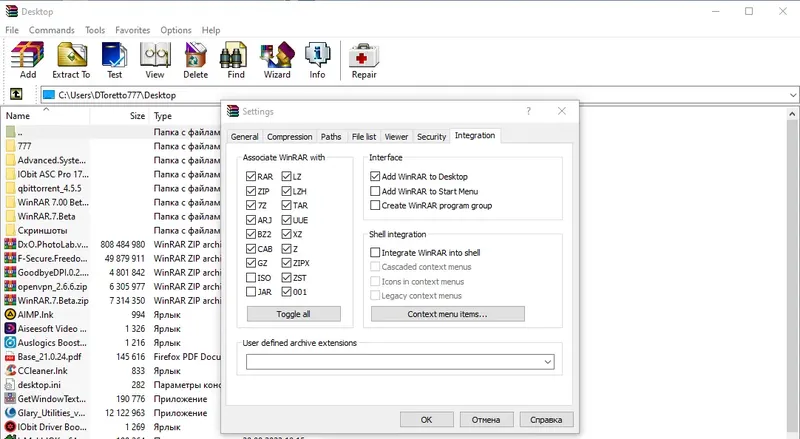This screenshot has width=800, height=439.
Task: Select Glary_Utilities installer icon
Action: 10,413
